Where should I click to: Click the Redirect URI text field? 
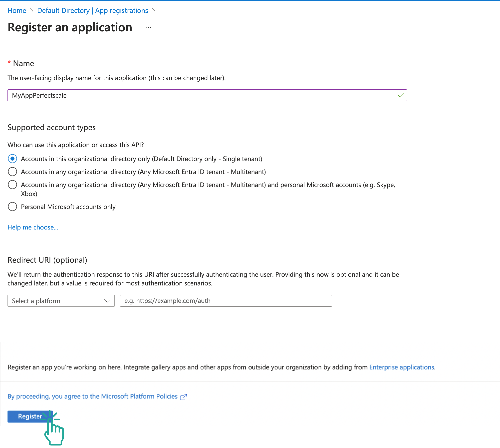[226, 301]
